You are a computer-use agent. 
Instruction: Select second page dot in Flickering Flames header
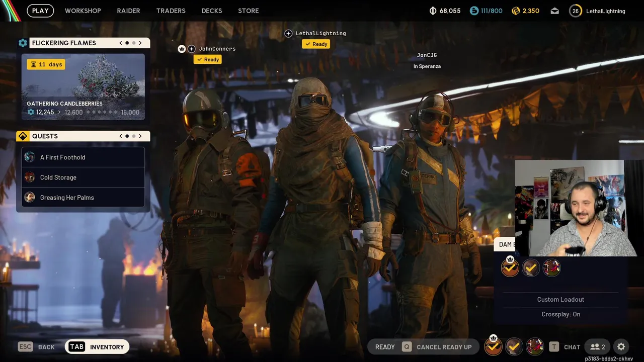click(133, 43)
